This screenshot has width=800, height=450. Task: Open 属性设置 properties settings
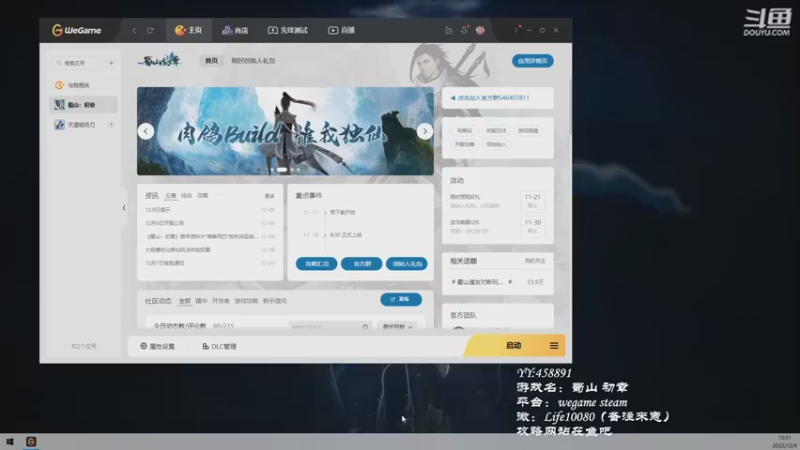(158, 346)
